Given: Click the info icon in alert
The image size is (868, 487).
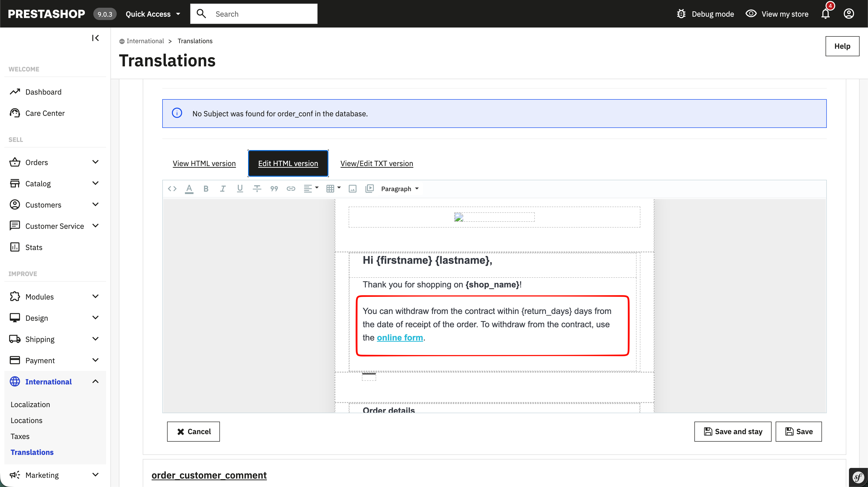Looking at the screenshot, I should (x=177, y=113).
